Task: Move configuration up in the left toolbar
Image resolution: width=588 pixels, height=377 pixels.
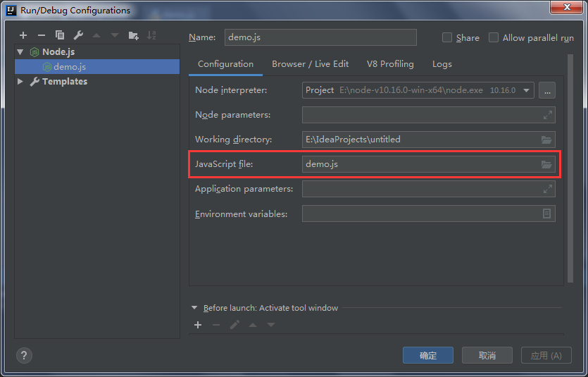Action: (x=96, y=35)
